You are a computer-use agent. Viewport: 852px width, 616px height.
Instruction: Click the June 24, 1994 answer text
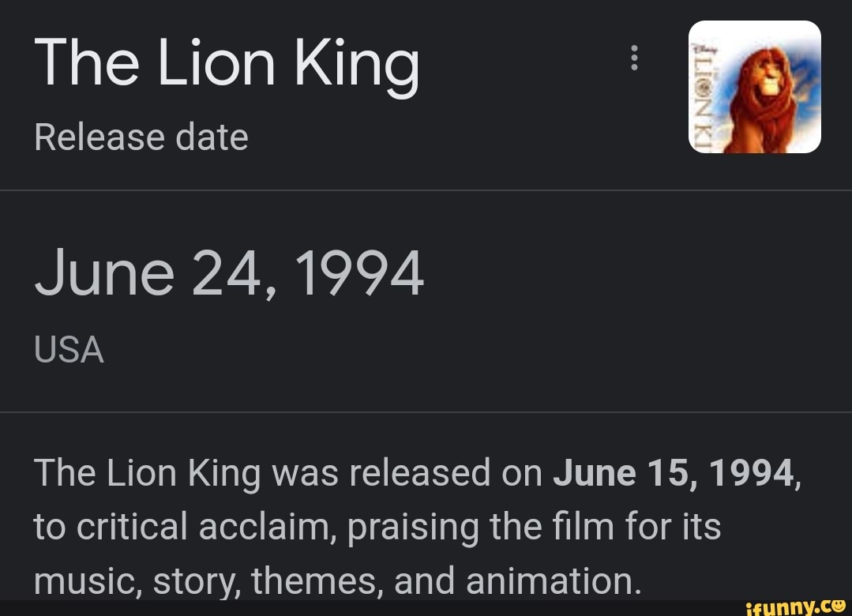229,272
